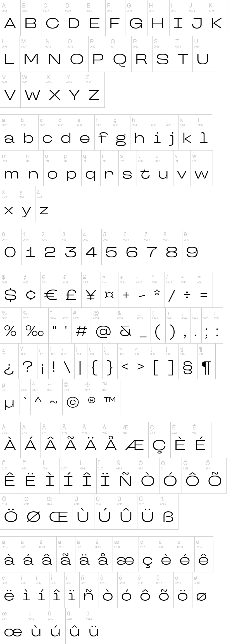Select the copyright © glyph cell
The width and height of the screenshot is (231, 644).
(73, 397)
